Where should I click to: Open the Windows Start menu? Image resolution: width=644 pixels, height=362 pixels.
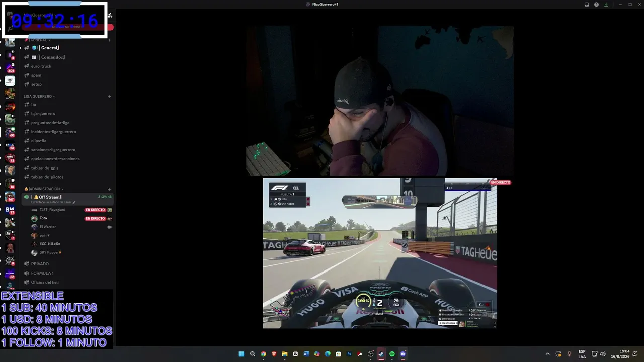point(242,354)
